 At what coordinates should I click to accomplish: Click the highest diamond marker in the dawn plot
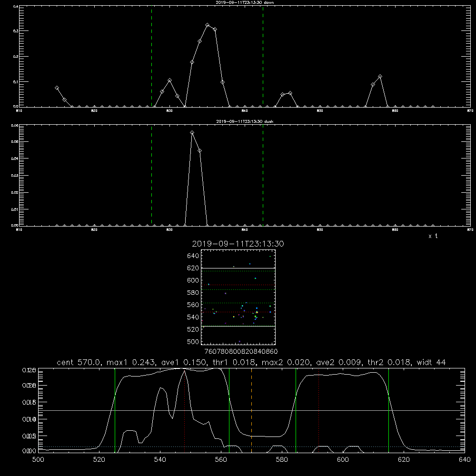pos(208,25)
